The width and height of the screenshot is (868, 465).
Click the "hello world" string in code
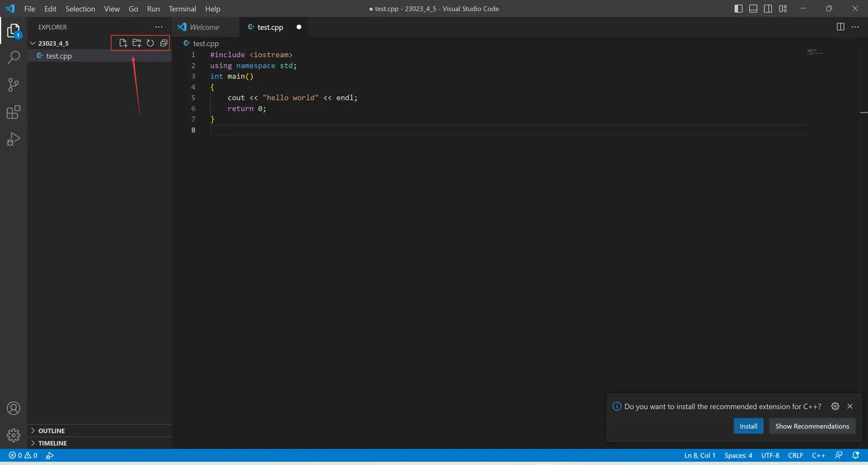coord(290,98)
